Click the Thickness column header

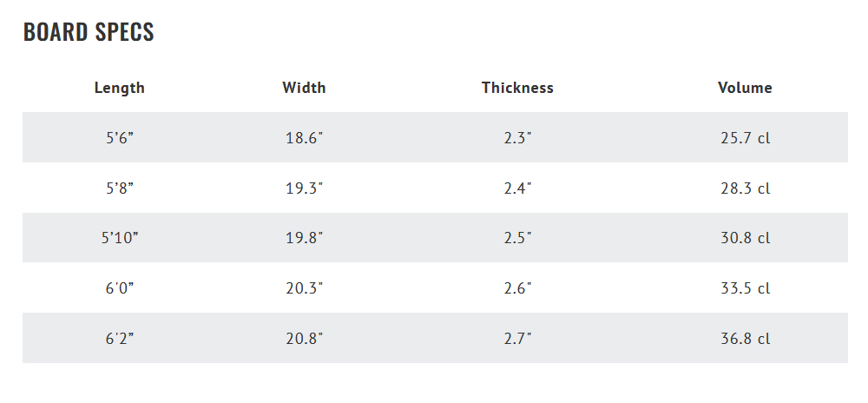(517, 88)
